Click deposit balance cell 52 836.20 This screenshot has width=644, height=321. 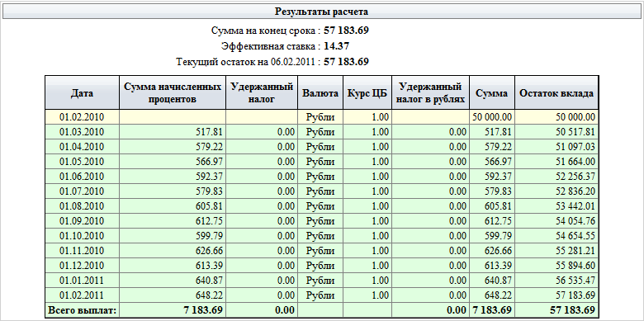tap(556, 191)
